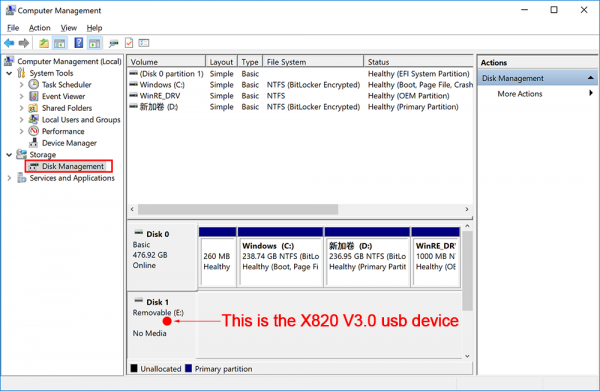The width and height of the screenshot is (600, 391).
Task: Click the Forward arrow toolbar icon
Action: coord(24,43)
